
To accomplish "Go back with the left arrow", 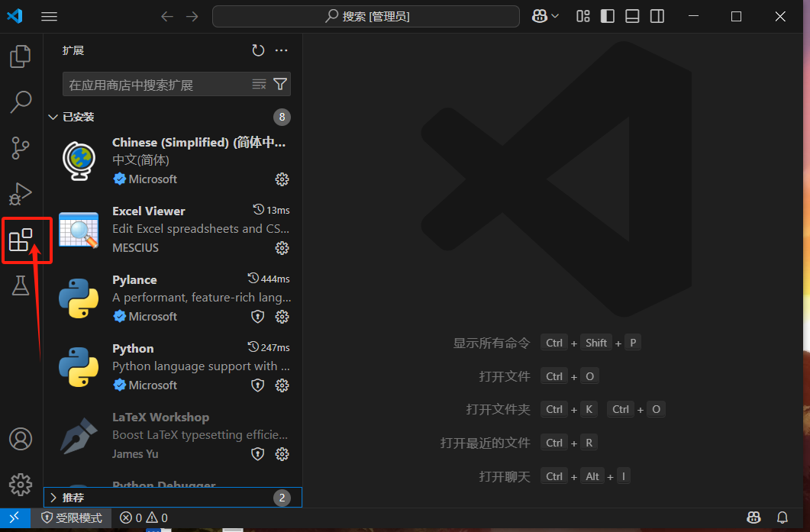I will tap(167, 17).
